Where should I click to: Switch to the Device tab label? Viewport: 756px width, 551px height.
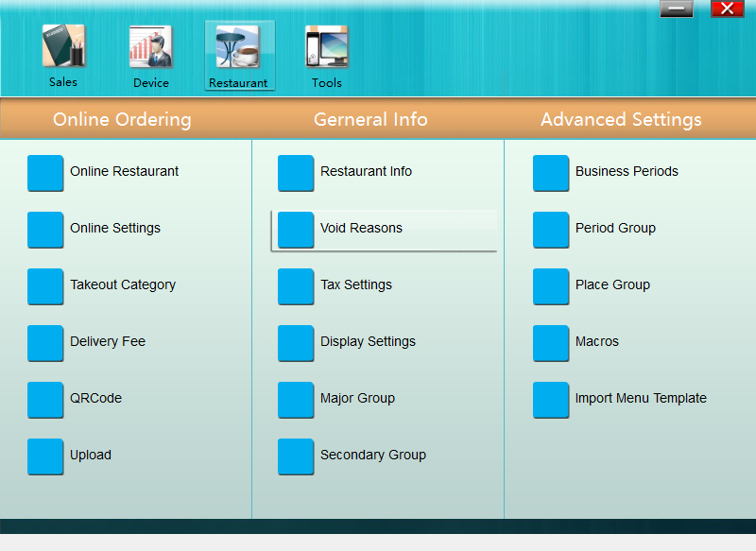click(x=151, y=83)
